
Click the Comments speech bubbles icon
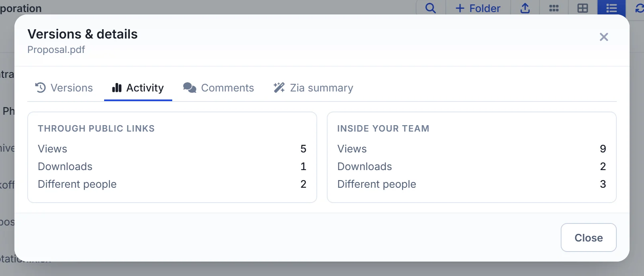[190, 87]
